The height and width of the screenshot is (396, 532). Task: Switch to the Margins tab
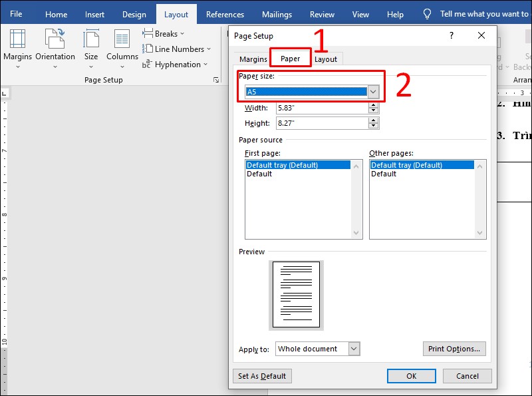pos(253,59)
